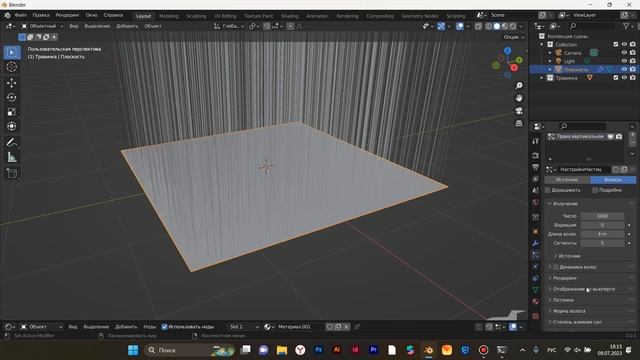Open the Output properties tab icon

[536, 167]
